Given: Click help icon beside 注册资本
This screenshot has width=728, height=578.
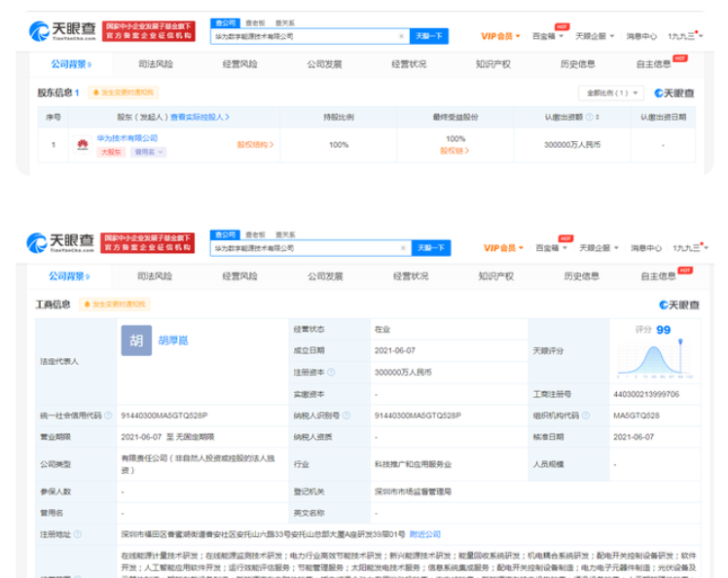Looking at the screenshot, I should 331,372.
